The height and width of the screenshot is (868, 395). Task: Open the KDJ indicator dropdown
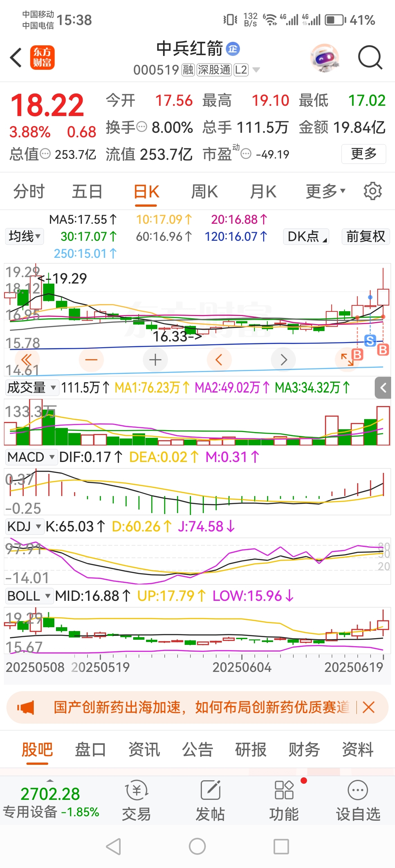coord(24,526)
